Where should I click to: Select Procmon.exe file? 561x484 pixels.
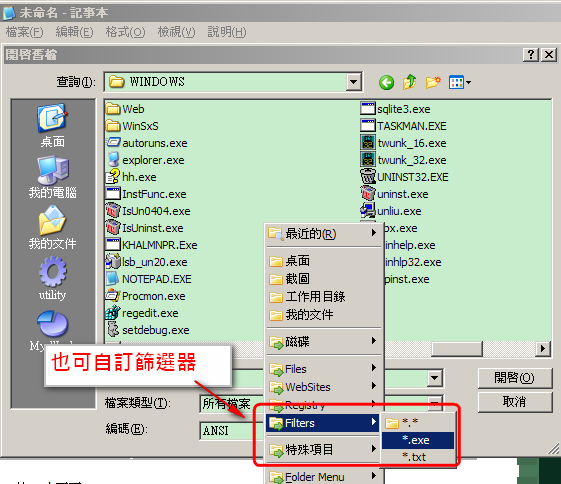146,296
